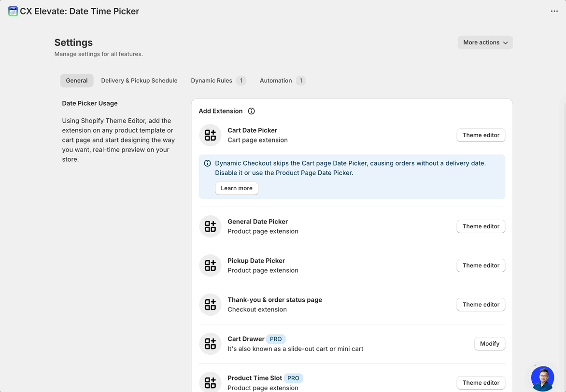The image size is (566, 392).
Task: Open Theme editor for Thank-you & order status page
Action: 481,304
